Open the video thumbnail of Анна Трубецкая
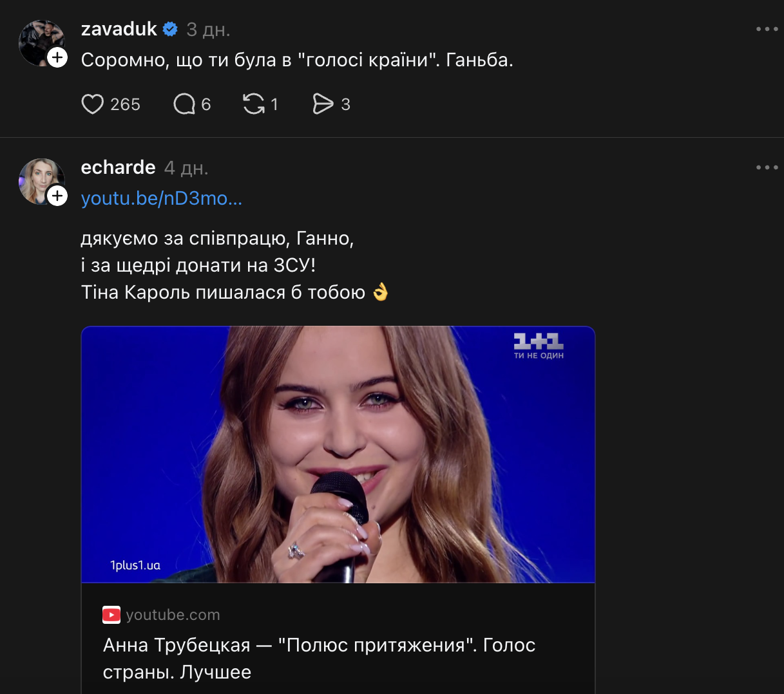The width and height of the screenshot is (784, 694). 338,453
